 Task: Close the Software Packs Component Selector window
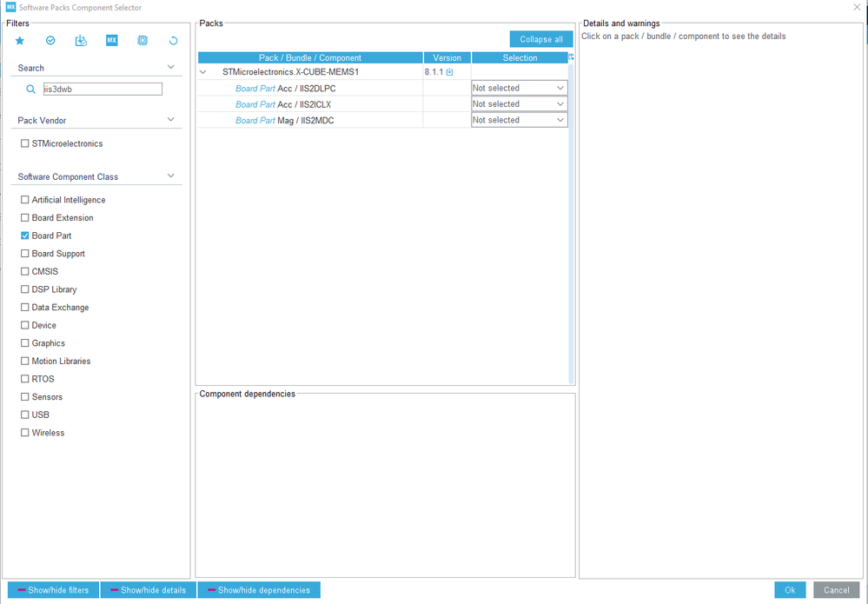857,7
